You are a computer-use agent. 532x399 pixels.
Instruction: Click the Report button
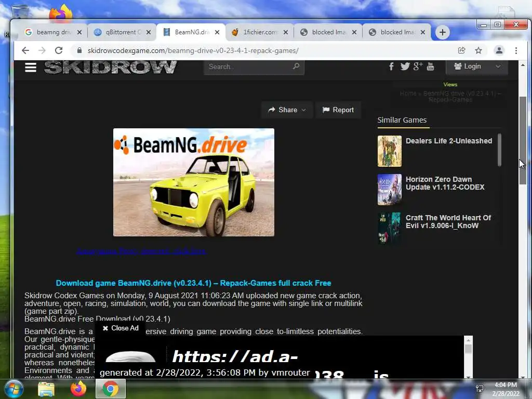point(338,110)
